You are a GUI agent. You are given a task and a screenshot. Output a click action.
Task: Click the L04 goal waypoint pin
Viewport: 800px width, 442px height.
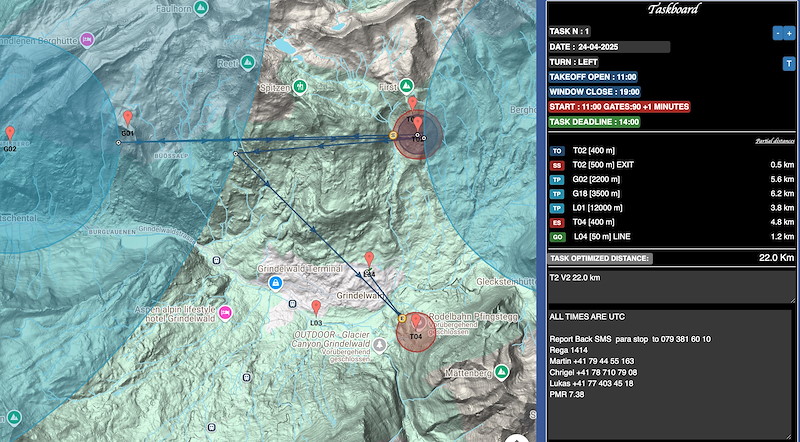369,259
